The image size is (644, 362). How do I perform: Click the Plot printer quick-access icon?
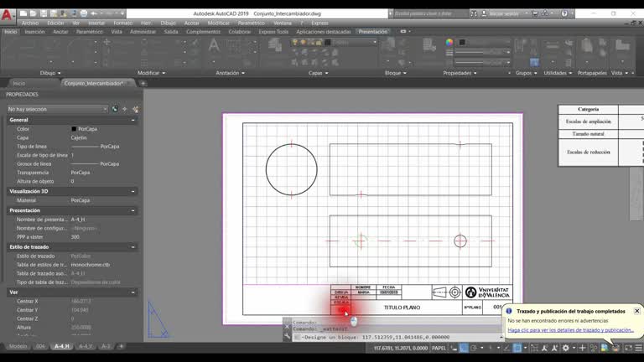coord(84,13)
